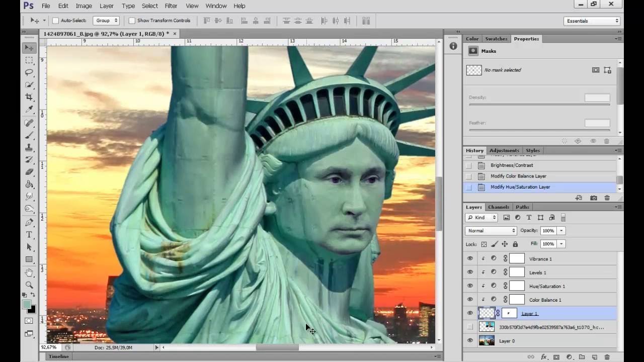Viewport: 644px width, 362px height.
Task: Select the Healing Brush tool
Action: coord(29,123)
